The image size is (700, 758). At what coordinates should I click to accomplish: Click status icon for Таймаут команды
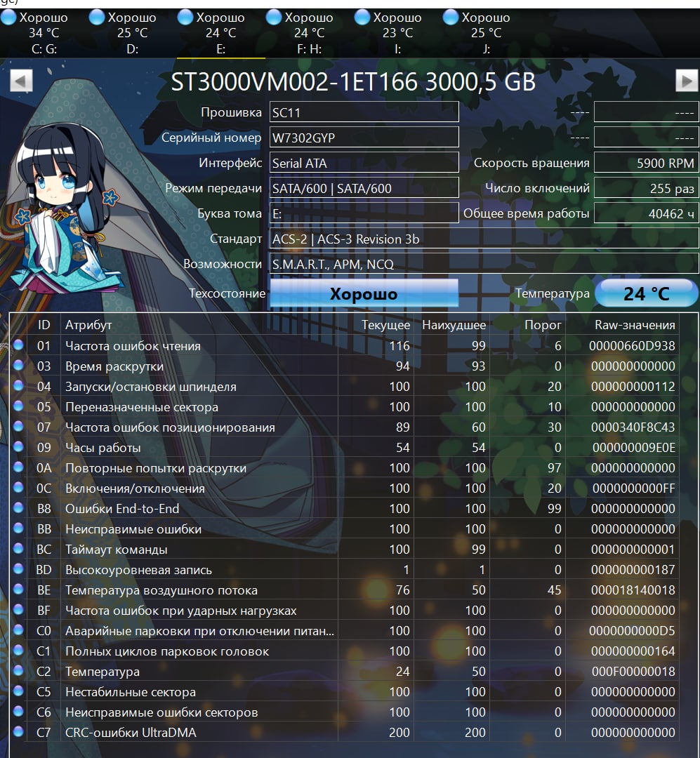click(x=18, y=548)
